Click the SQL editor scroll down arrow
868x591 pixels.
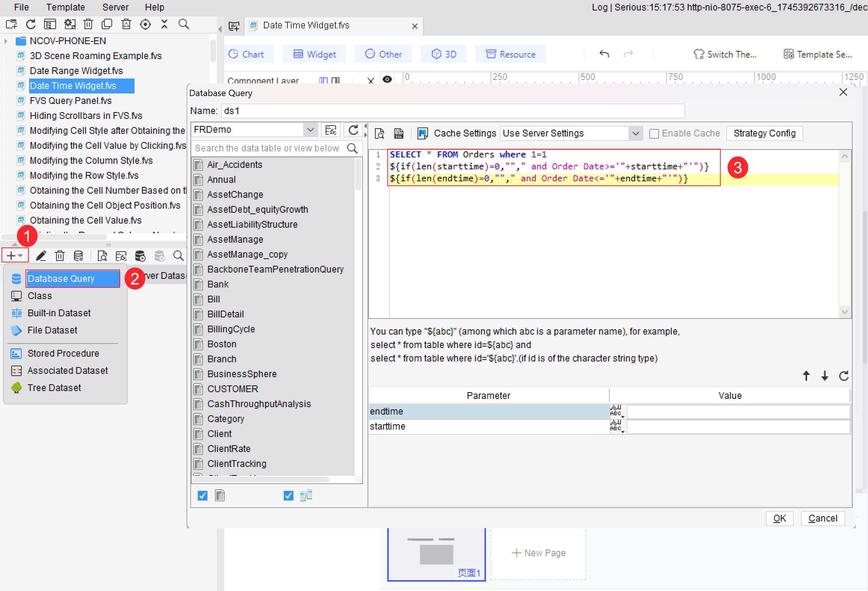coord(844,312)
